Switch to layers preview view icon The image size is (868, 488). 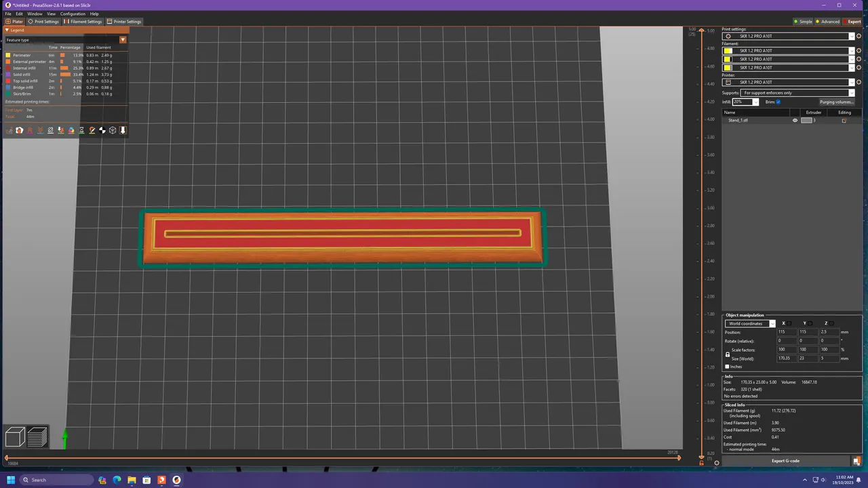(x=37, y=437)
